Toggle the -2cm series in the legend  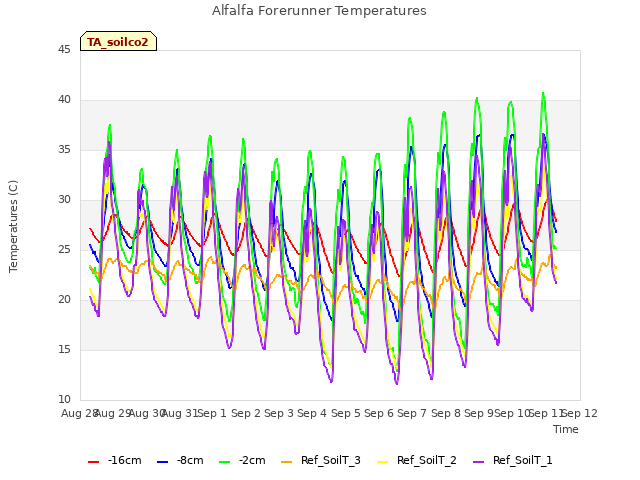[x=242, y=460]
